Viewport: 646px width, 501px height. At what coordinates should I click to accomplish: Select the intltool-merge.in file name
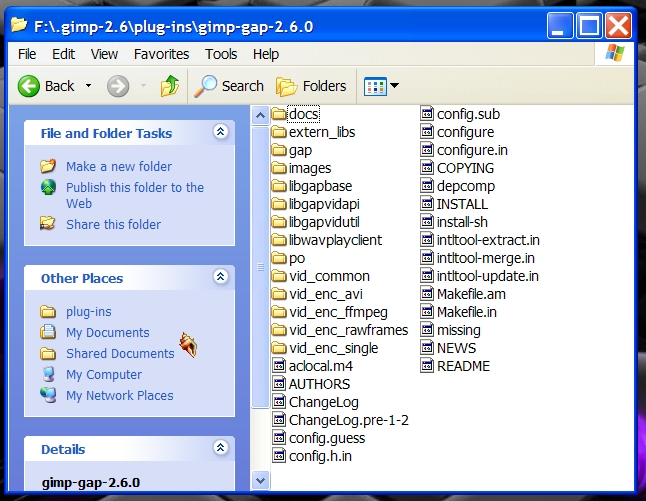click(x=486, y=258)
